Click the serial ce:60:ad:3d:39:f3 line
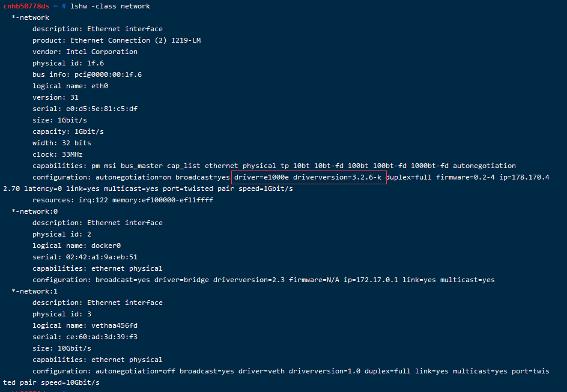567x392 pixels. (85, 337)
